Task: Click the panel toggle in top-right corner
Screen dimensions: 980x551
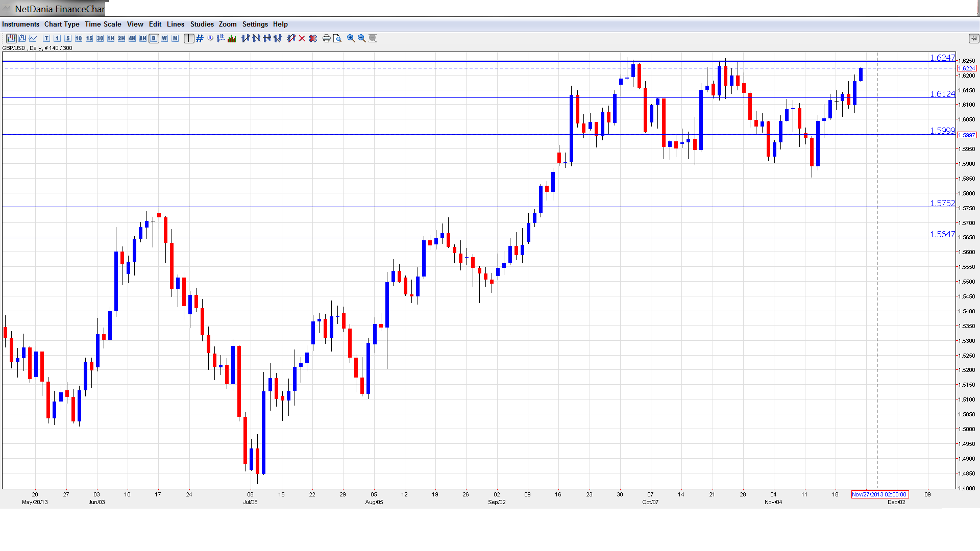Action: [973, 38]
